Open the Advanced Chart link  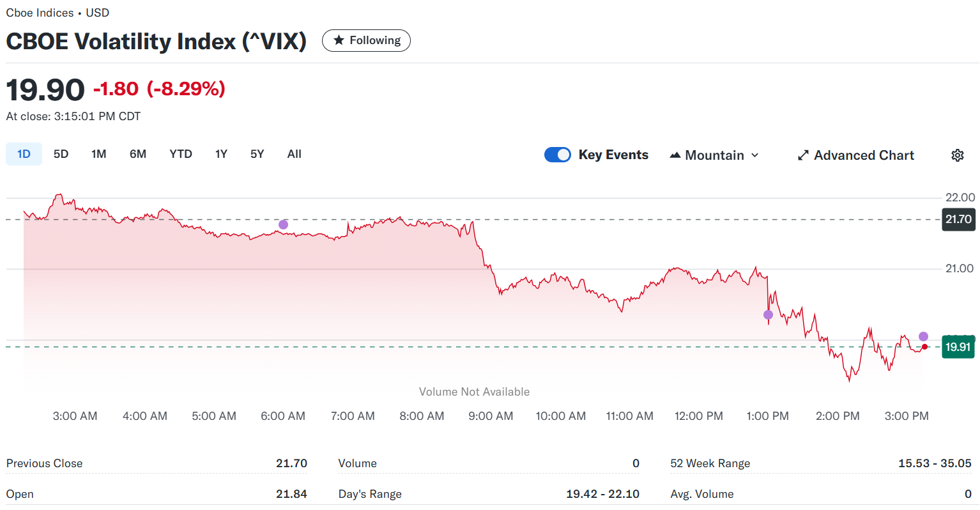pyautogui.click(x=856, y=155)
